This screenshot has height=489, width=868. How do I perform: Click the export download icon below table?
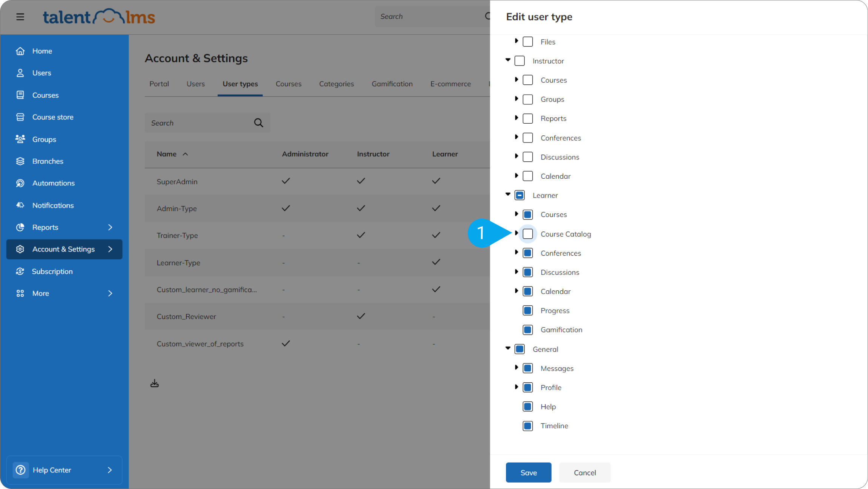tap(155, 384)
